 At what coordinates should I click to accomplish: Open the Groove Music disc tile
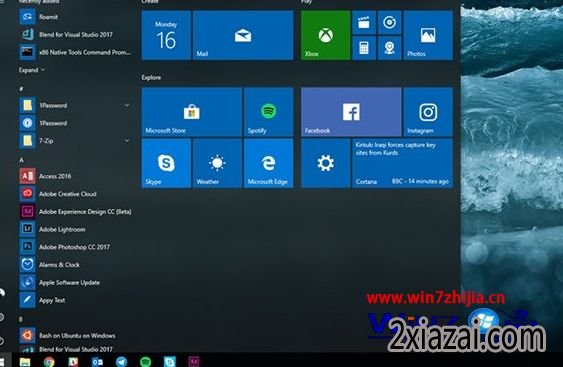point(390,22)
